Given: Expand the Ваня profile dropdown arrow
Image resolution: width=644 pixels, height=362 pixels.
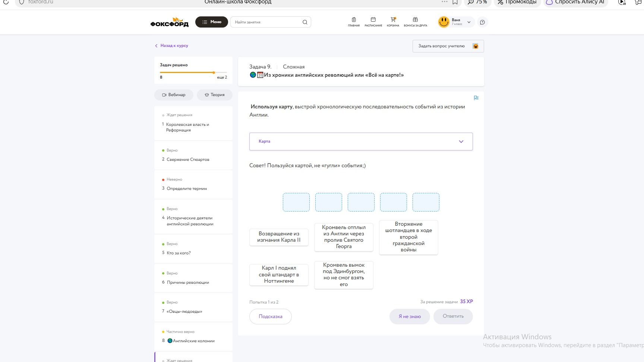Looking at the screenshot, I should click(x=469, y=22).
